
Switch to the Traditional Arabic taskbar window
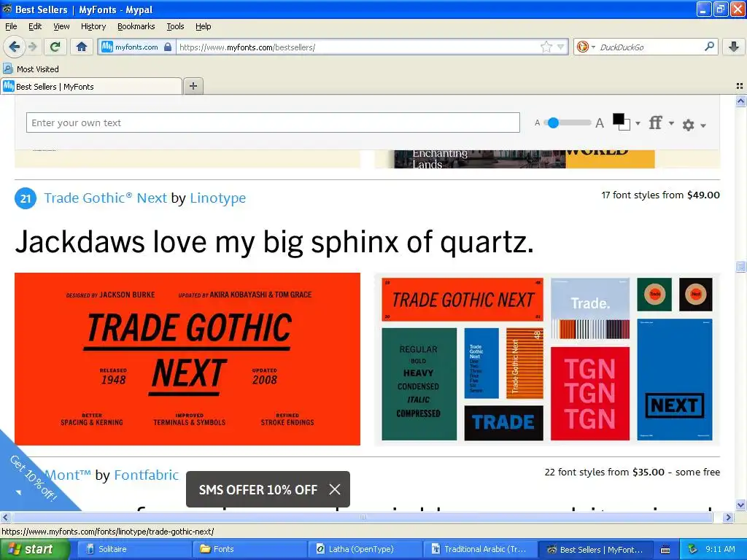[x=480, y=549]
